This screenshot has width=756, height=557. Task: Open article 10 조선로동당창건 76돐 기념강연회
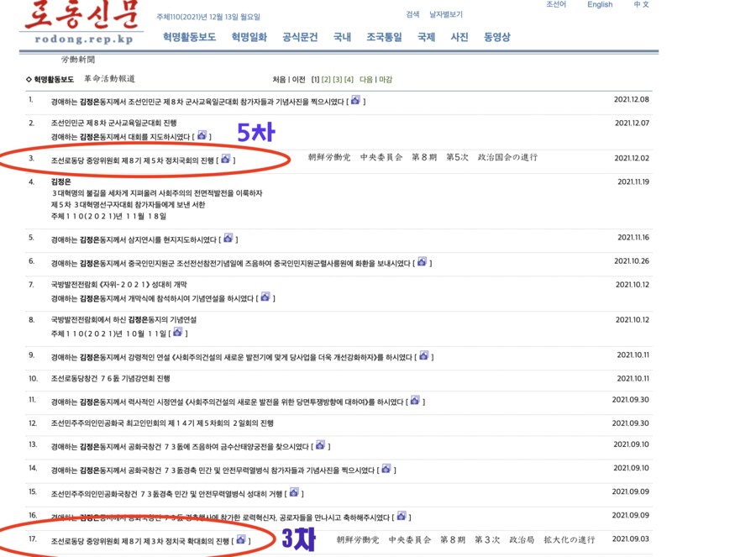[x=110, y=379]
